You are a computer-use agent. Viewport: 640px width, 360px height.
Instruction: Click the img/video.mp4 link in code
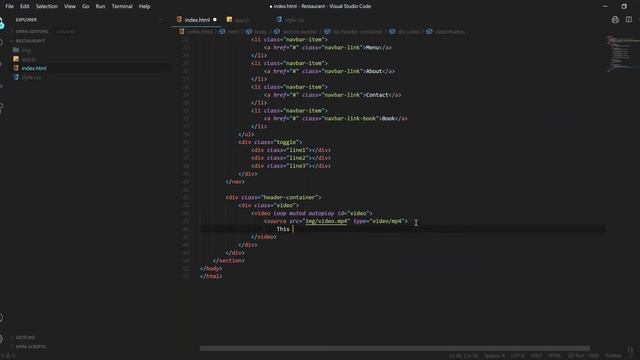coord(326,221)
